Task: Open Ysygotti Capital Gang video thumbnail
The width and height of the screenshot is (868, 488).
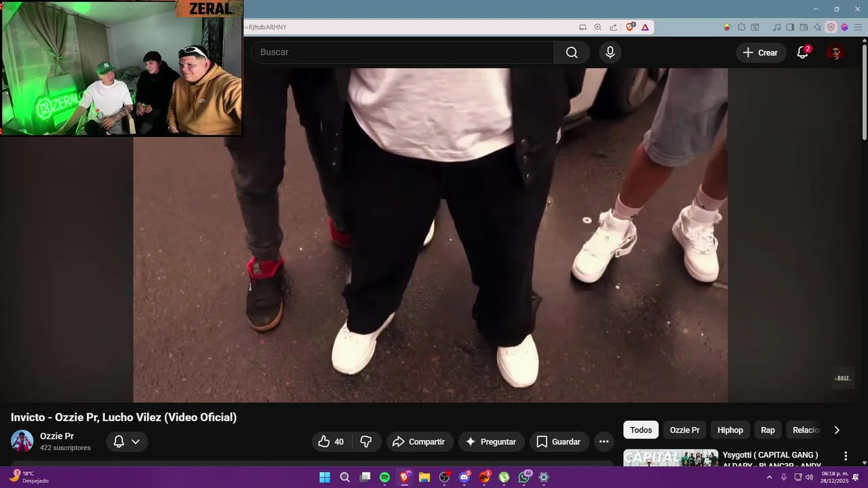Action: point(671,458)
